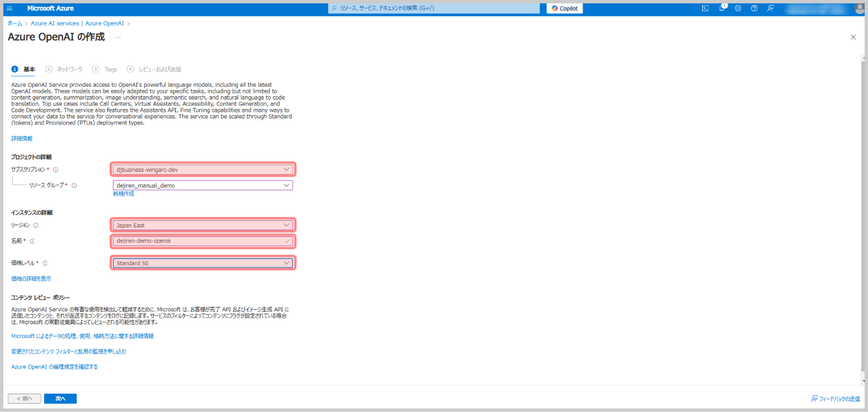Open フィードバックの送信 at the bottom right
The image size is (868, 412).
pyautogui.click(x=835, y=399)
